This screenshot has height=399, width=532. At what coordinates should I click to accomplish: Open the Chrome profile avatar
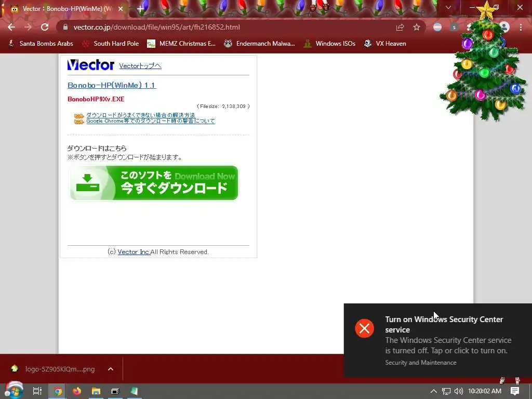click(504, 27)
